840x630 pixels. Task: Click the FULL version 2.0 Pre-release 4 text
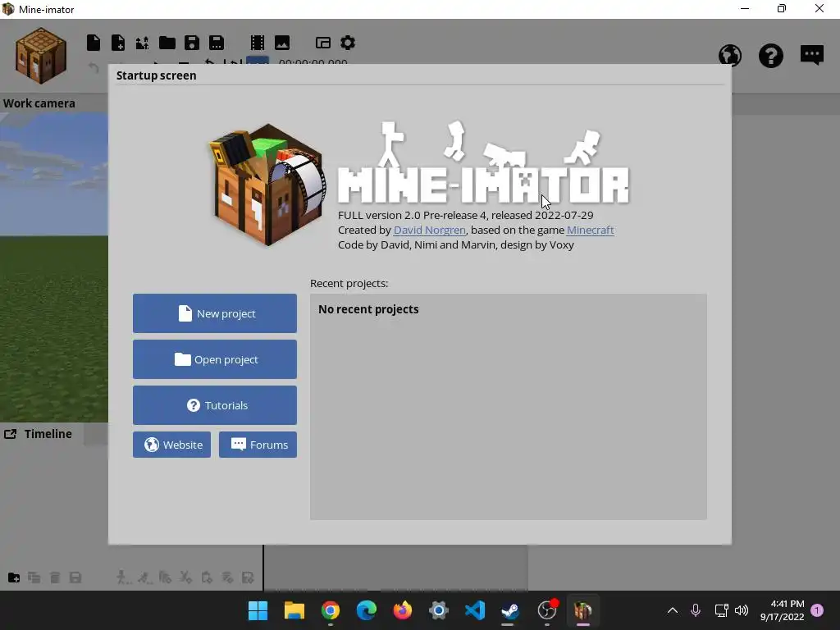tap(466, 215)
